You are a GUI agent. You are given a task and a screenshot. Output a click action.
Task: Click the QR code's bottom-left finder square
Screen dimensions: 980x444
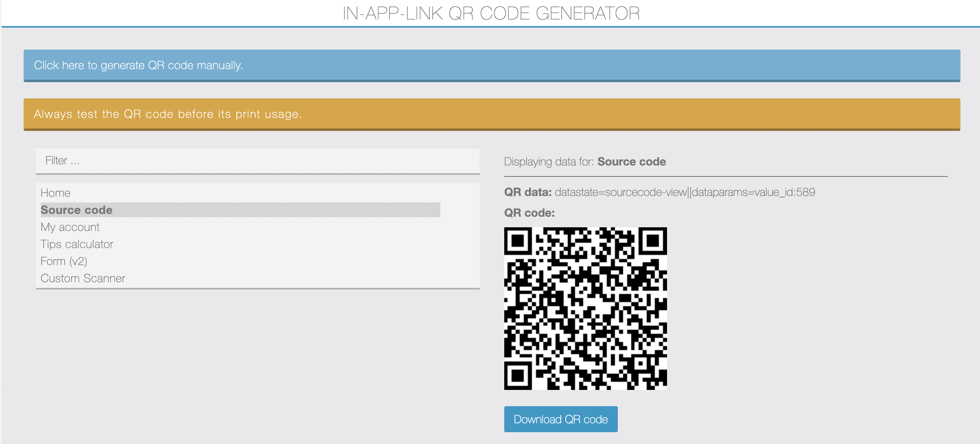(x=518, y=376)
